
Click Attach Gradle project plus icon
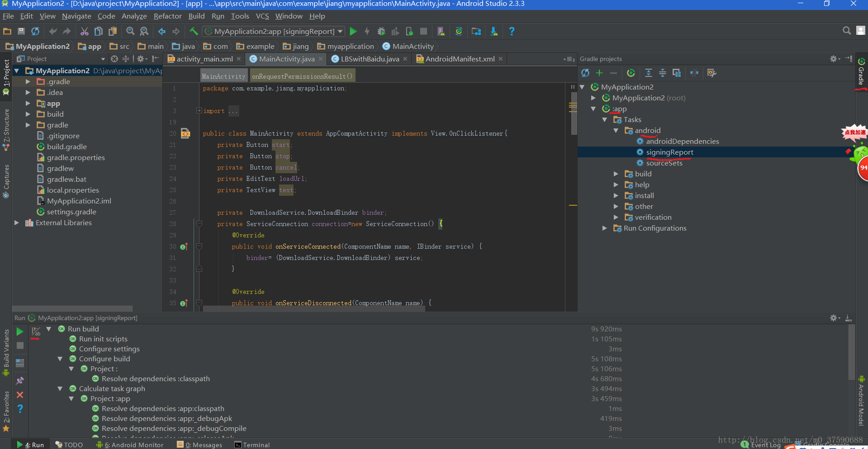click(599, 73)
